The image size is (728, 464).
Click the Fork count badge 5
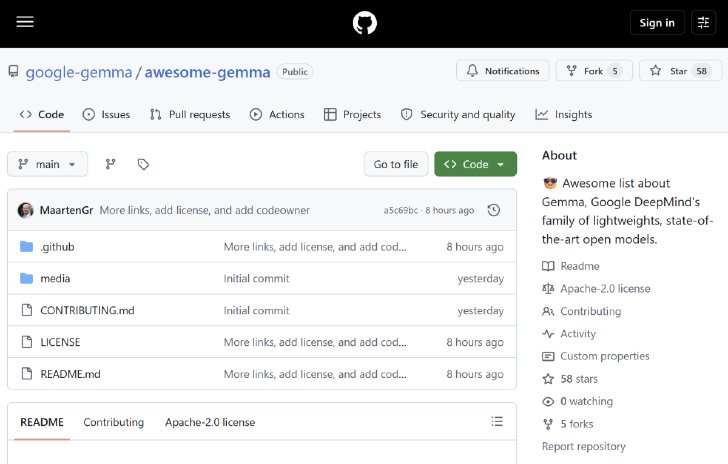pyautogui.click(x=615, y=71)
